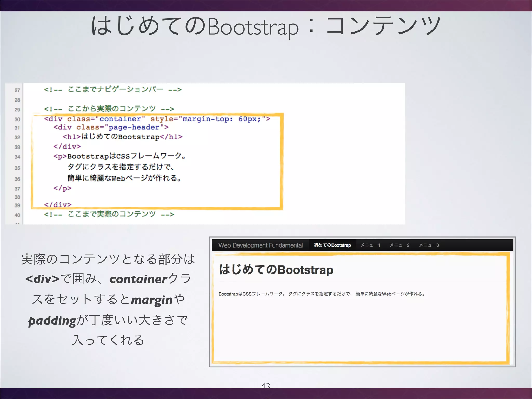Click code line number 40

[x=17, y=215]
